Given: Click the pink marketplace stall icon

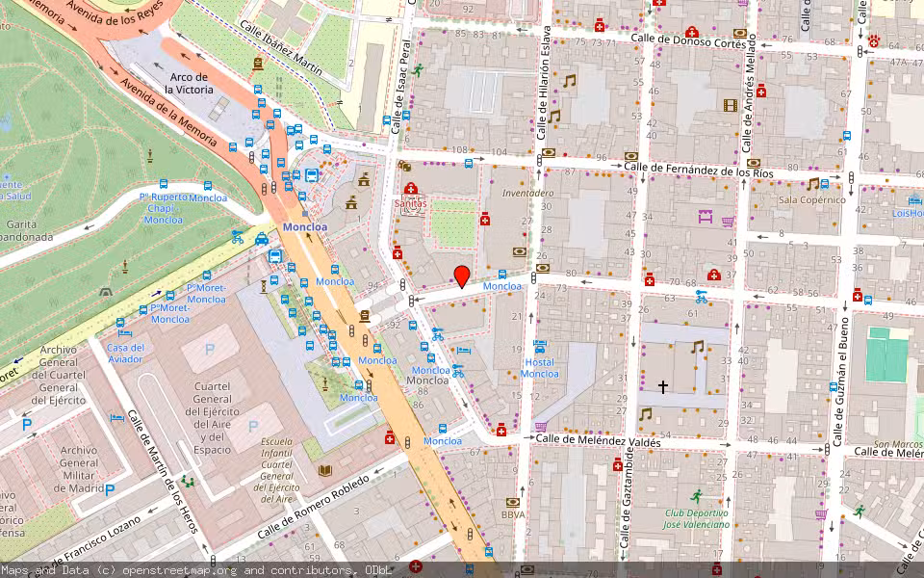Looking at the screenshot, I should (x=706, y=217).
